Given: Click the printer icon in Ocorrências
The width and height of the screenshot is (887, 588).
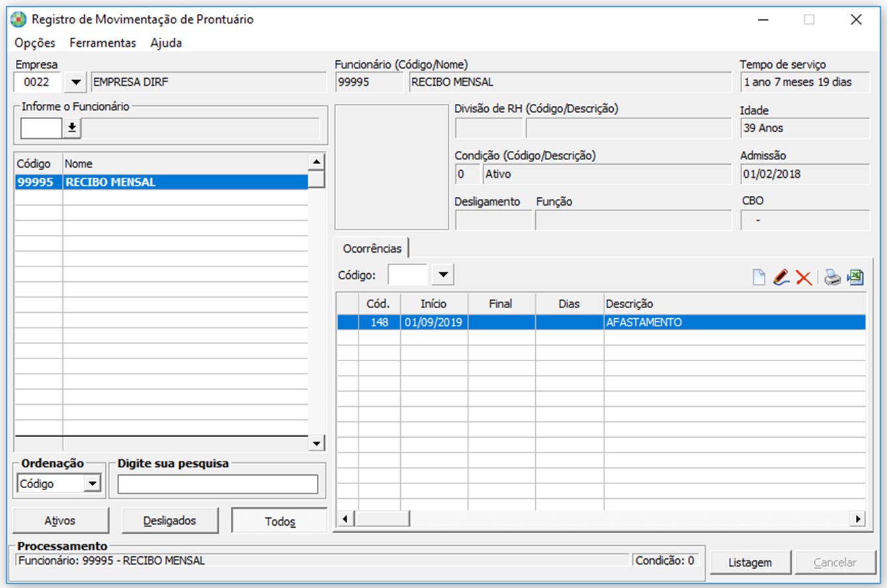Looking at the screenshot, I should coord(833,277).
